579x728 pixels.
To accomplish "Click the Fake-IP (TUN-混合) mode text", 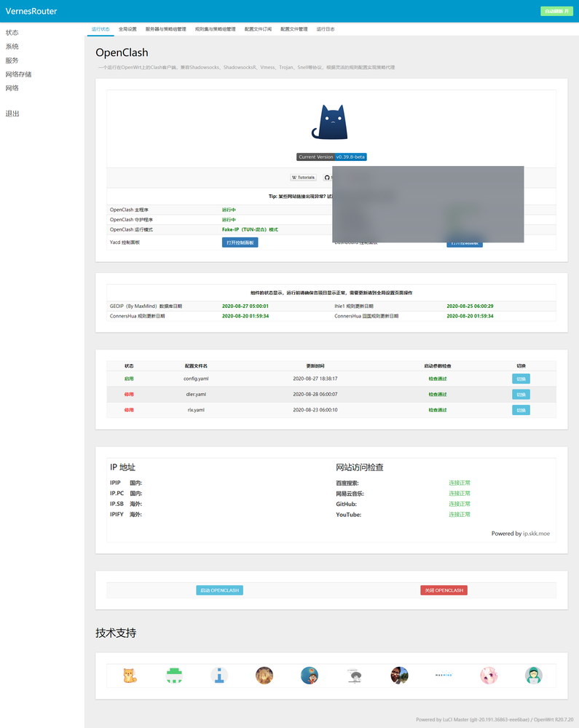I will [x=250, y=230].
